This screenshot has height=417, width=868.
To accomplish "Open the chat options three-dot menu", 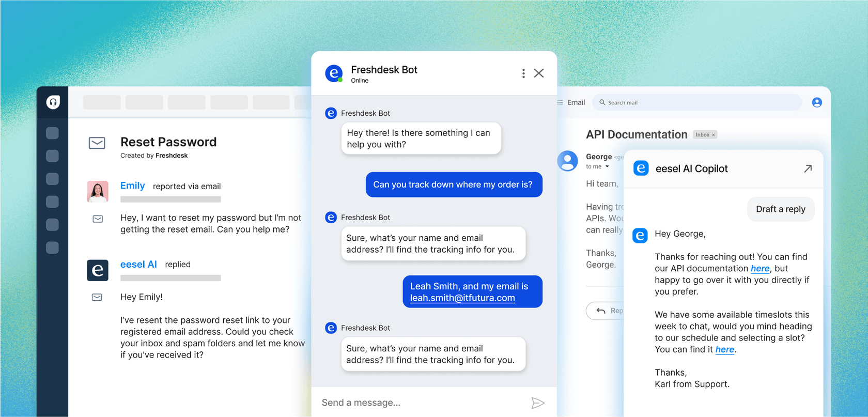I will (523, 73).
